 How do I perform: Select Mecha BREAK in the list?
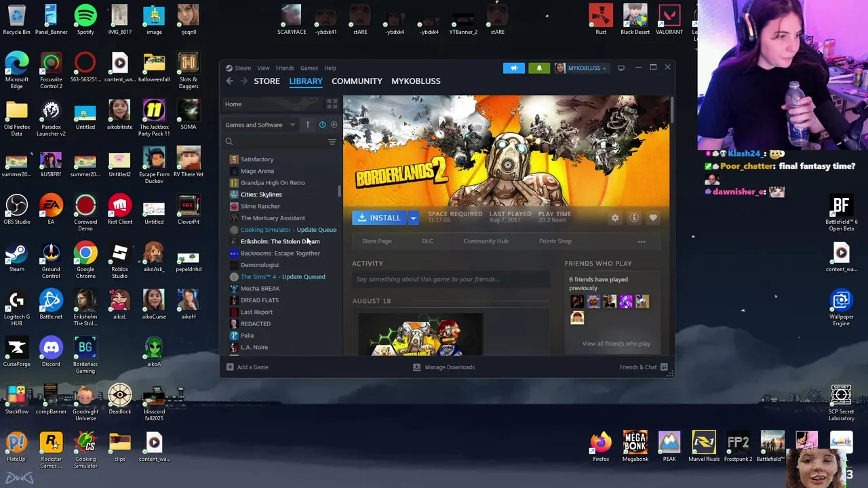coord(260,289)
